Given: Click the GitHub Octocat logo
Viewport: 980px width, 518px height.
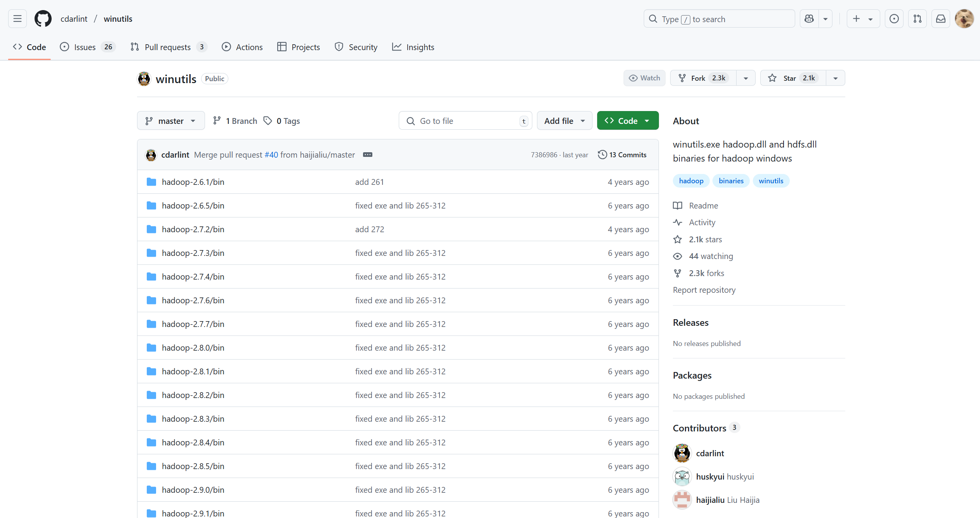Looking at the screenshot, I should [x=43, y=19].
